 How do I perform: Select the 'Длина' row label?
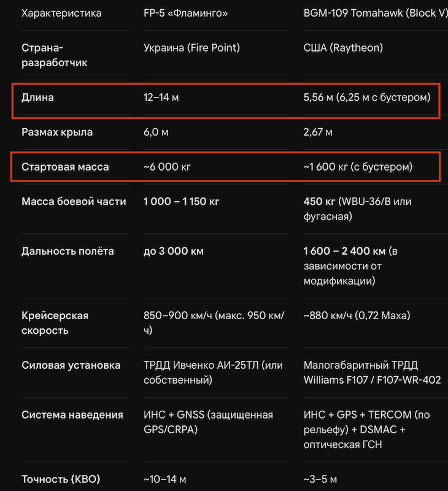click(x=37, y=98)
